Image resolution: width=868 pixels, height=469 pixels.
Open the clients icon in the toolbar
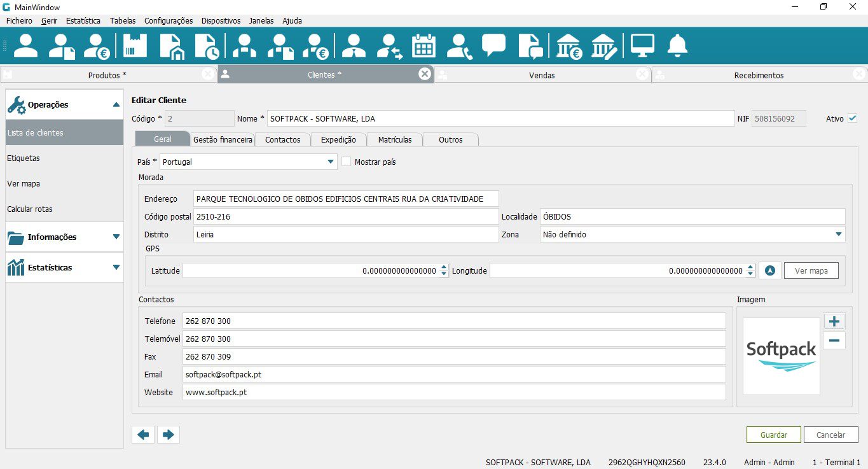(x=26, y=46)
